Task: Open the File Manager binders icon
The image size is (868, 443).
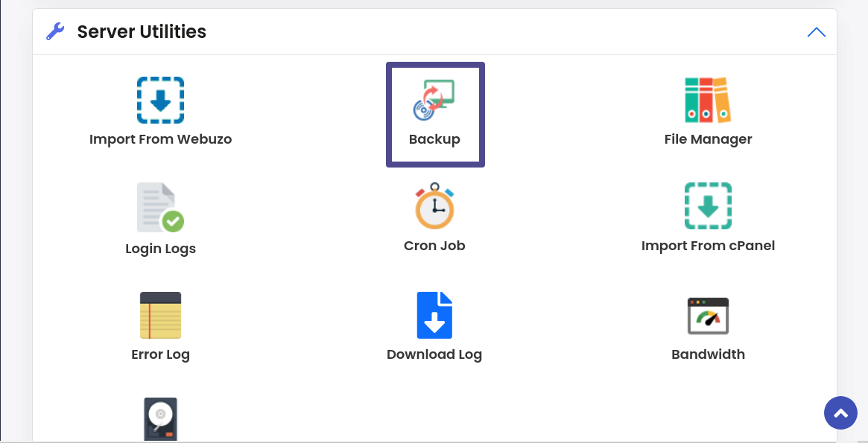Action: [708, 100]
